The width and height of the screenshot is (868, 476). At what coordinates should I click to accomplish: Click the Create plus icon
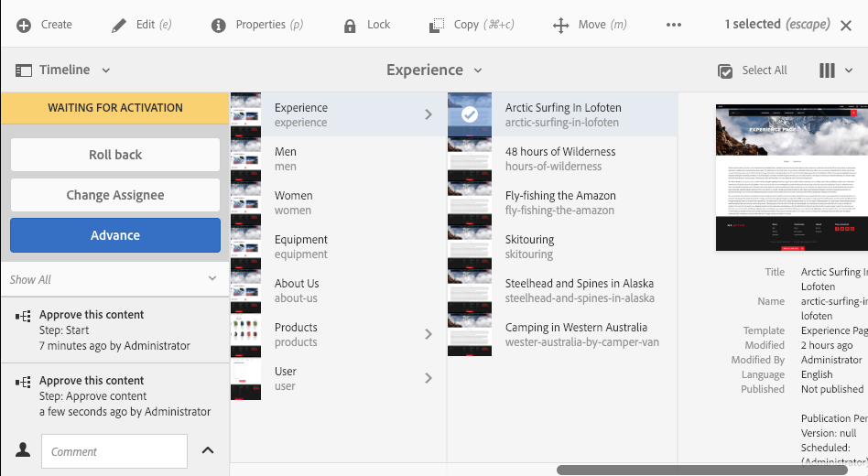point(24,25)
